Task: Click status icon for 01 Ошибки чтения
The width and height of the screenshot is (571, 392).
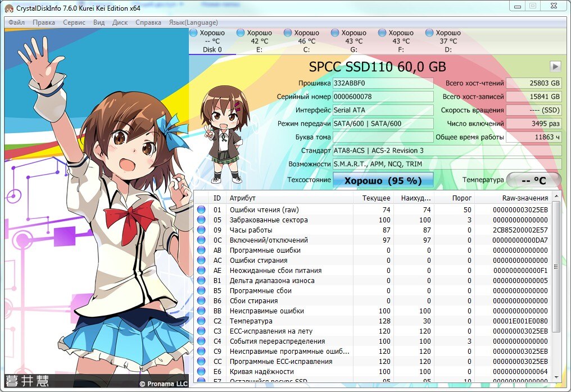Action: tap(201, 209)
